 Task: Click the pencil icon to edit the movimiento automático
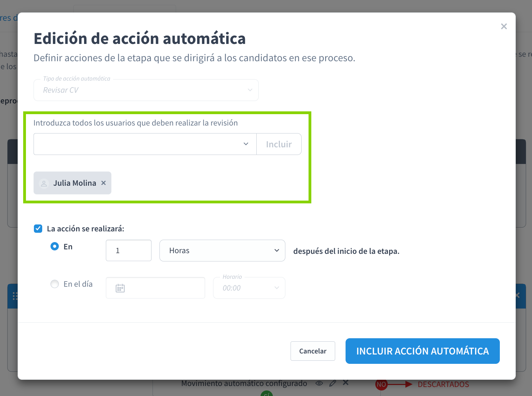pos(332,383)
